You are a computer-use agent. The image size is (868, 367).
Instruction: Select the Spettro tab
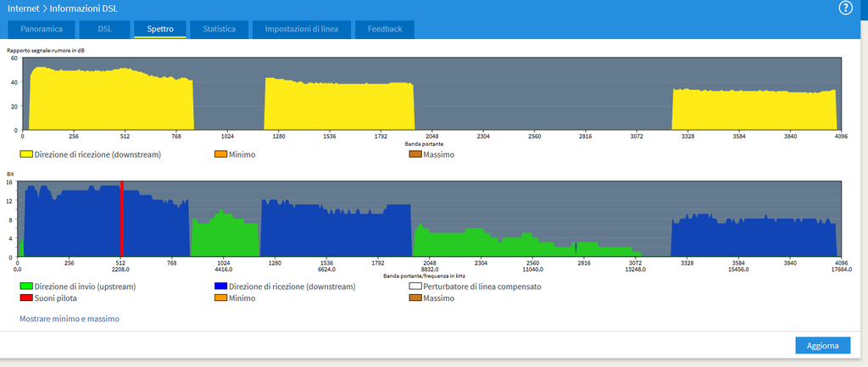pyautogui.click(x=160, y=30)
